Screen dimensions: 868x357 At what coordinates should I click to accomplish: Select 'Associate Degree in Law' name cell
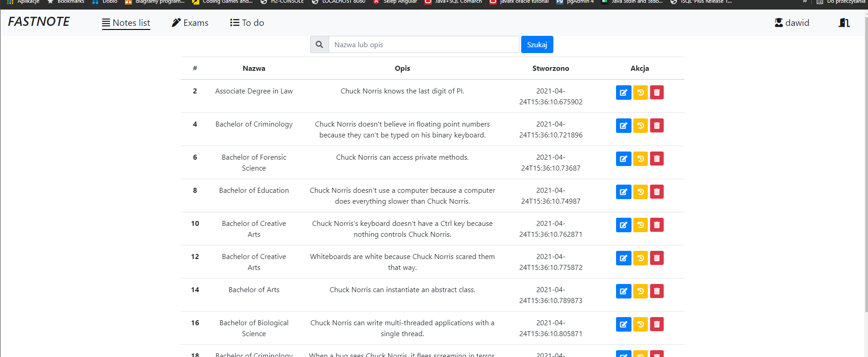254,91
